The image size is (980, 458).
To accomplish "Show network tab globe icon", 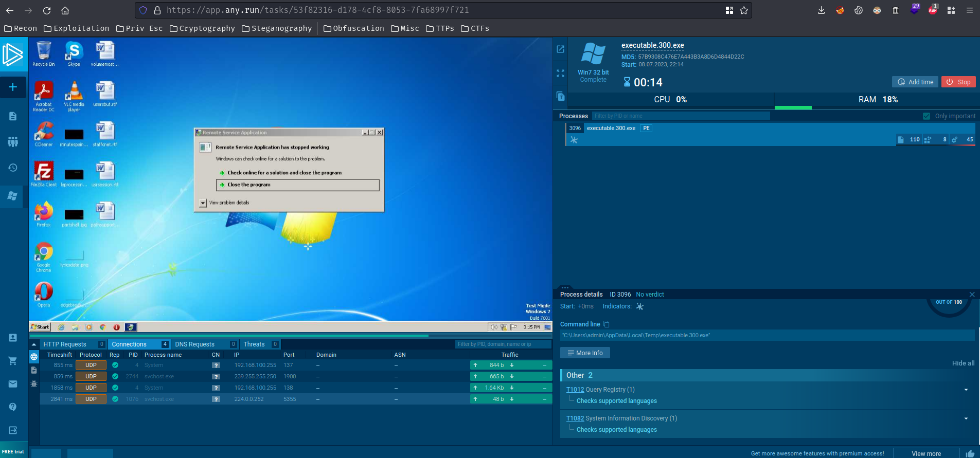I will click(x=34, y=357).
